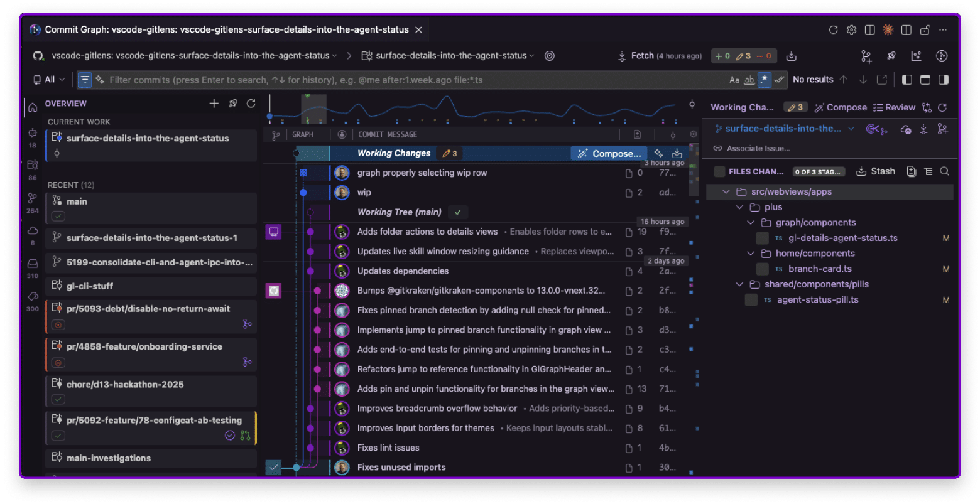The image size is (980, 504).
Task: Open the visual history chart icon in the header
Action: tap(916, 56)
